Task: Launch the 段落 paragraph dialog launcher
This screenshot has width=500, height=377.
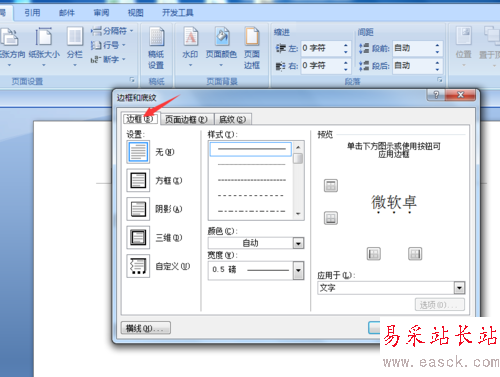Action: coord(440,80)
